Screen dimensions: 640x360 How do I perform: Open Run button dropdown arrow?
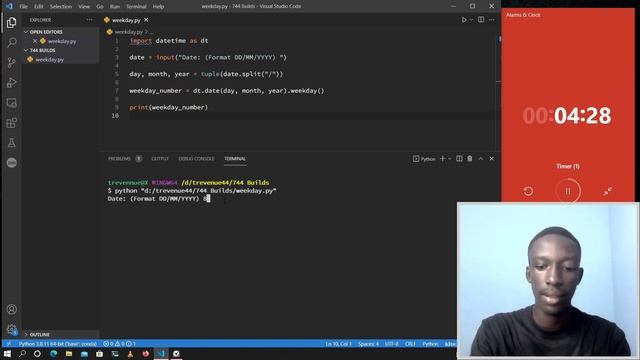click(x=471, y=20)
